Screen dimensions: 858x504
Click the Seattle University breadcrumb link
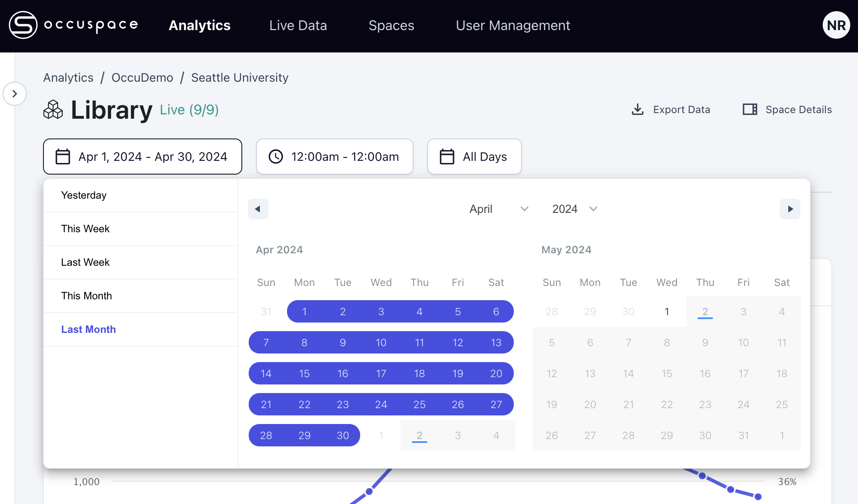pyautogui.click(x=240, y=78)
